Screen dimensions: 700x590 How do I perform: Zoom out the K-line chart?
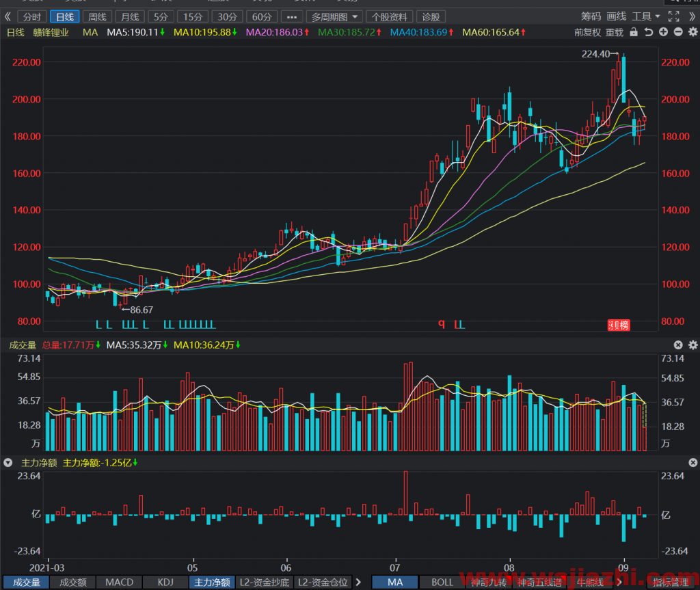[x=678, y=32]
